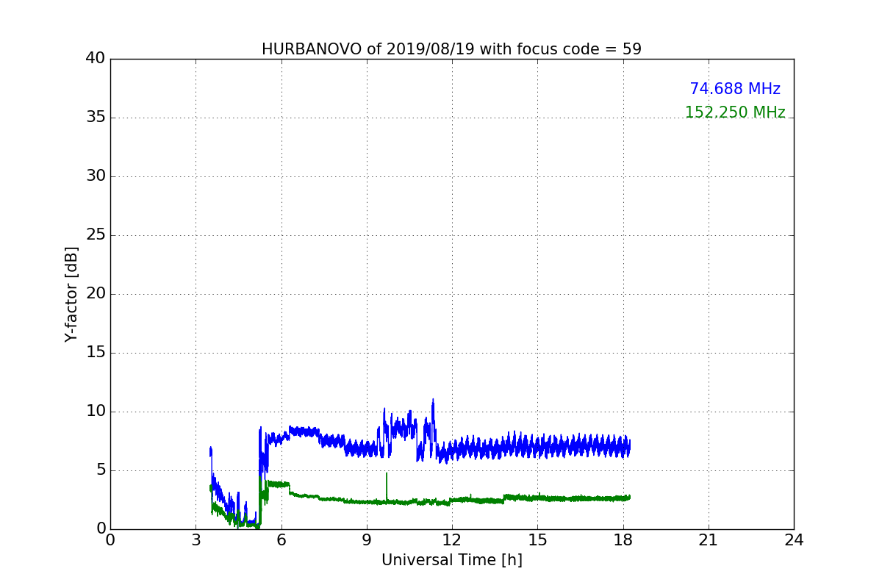Select the 152.250 MHz legend label

tap(735, 112)
